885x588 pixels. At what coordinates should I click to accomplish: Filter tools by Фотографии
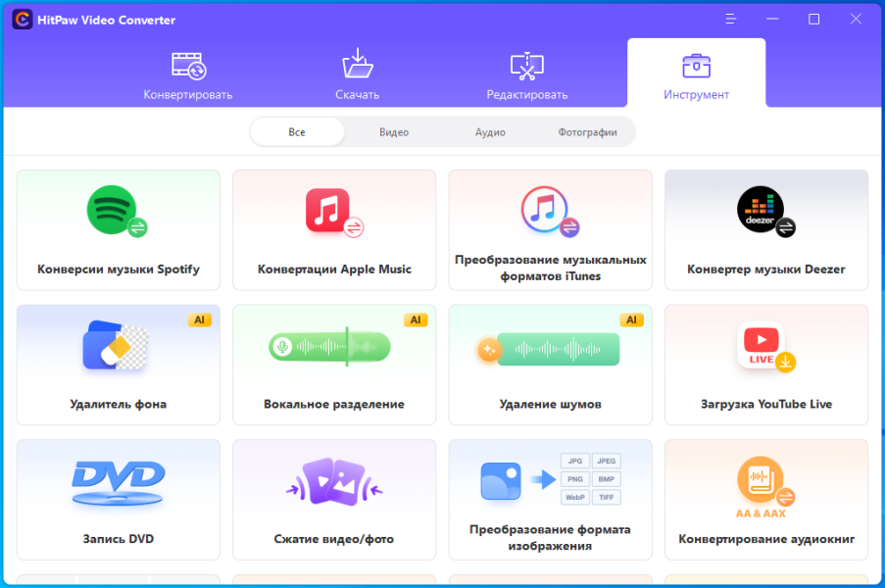point(588,132)
